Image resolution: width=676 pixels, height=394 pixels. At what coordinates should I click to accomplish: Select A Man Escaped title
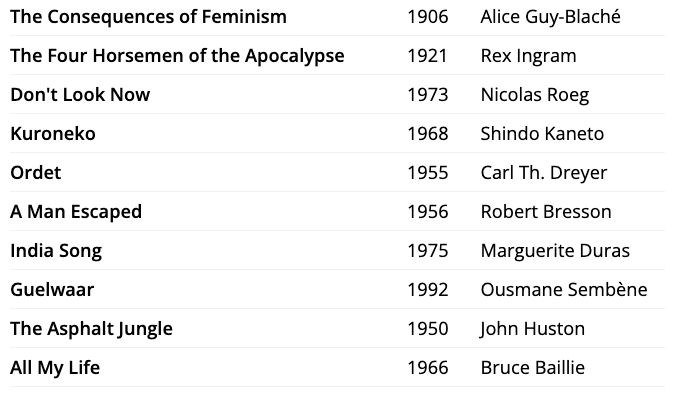pyautogui.click(x=76, y=212)
